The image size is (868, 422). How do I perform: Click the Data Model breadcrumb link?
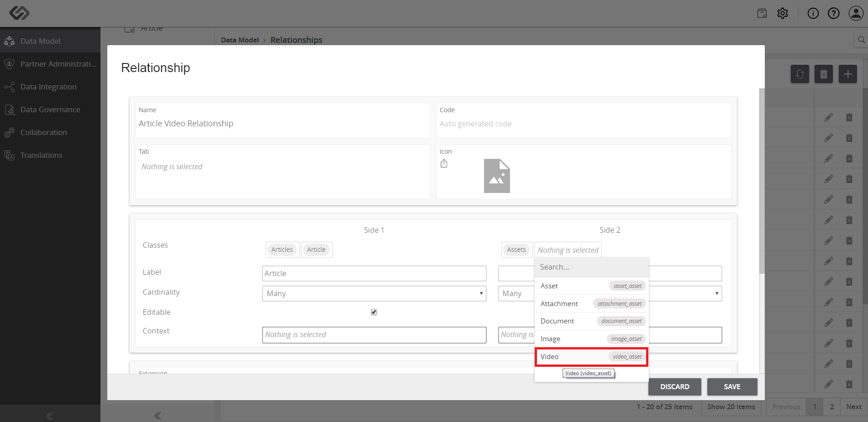click(x=240, y=40)
